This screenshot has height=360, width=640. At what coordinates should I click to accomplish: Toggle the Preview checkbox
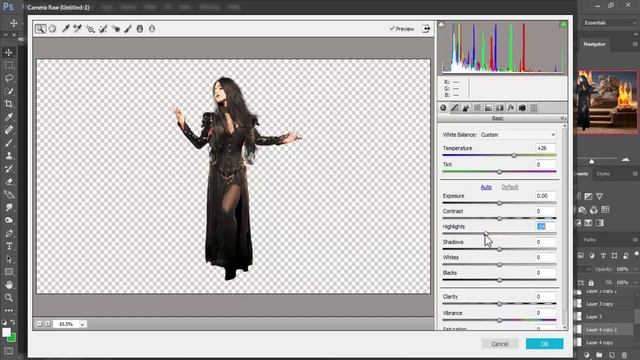[402, 29]
